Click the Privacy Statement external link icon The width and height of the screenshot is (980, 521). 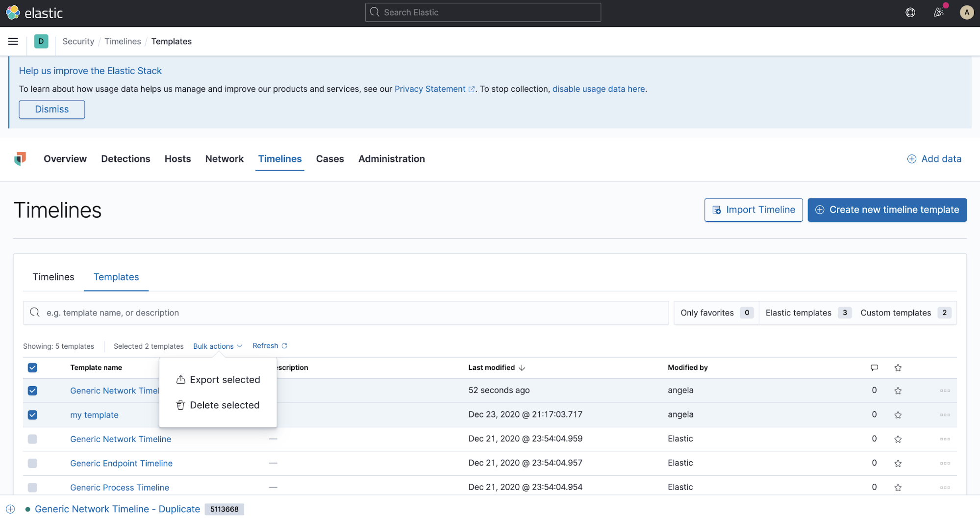(472, 89)
